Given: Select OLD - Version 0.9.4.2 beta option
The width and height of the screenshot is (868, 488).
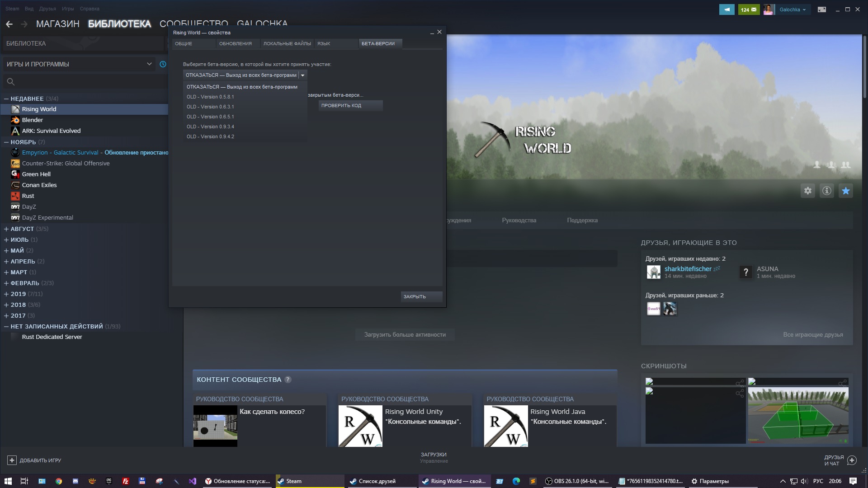Looking at the screenshot, I should click(x=210, y=136).
